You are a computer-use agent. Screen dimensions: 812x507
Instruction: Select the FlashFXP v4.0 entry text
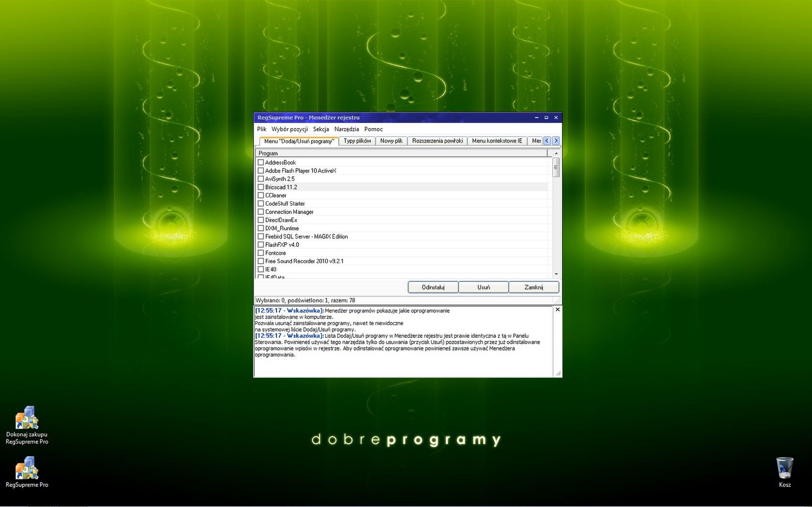(x=282, y=245)
